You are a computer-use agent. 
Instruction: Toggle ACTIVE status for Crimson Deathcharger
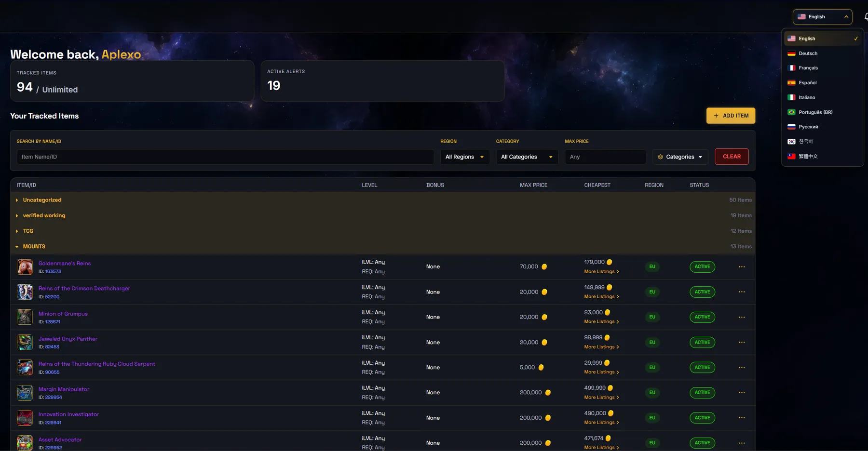point(702,292)
